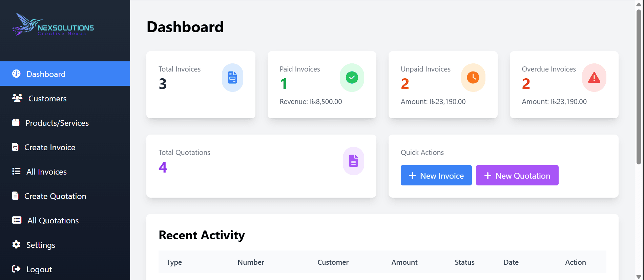Click the Products/Services box icon
This screenshot has height=280, width=644.
(16, 122)
